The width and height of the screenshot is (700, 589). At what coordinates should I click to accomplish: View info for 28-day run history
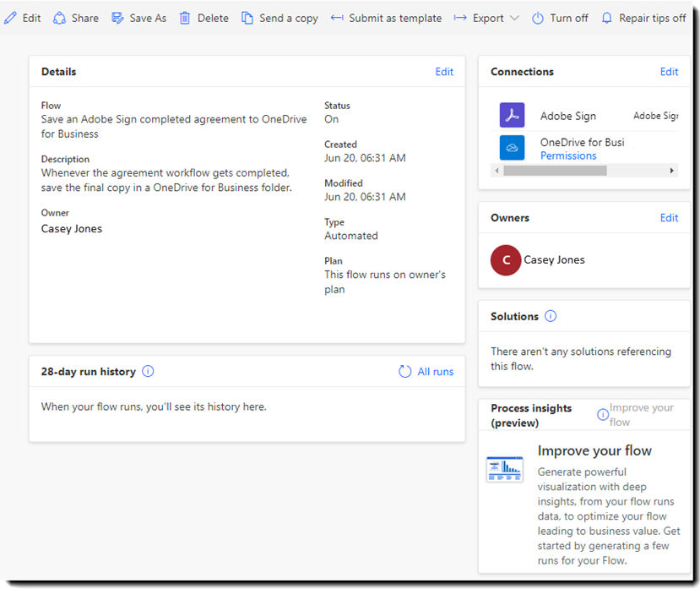148,371
